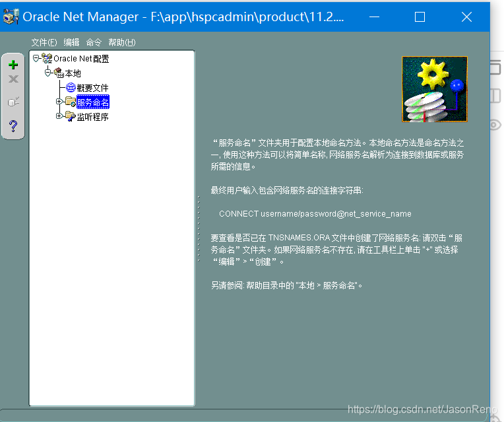The image size is (504, 422).
Task: Open the 帮助(H) menu
Action: [x=122, y=42]
